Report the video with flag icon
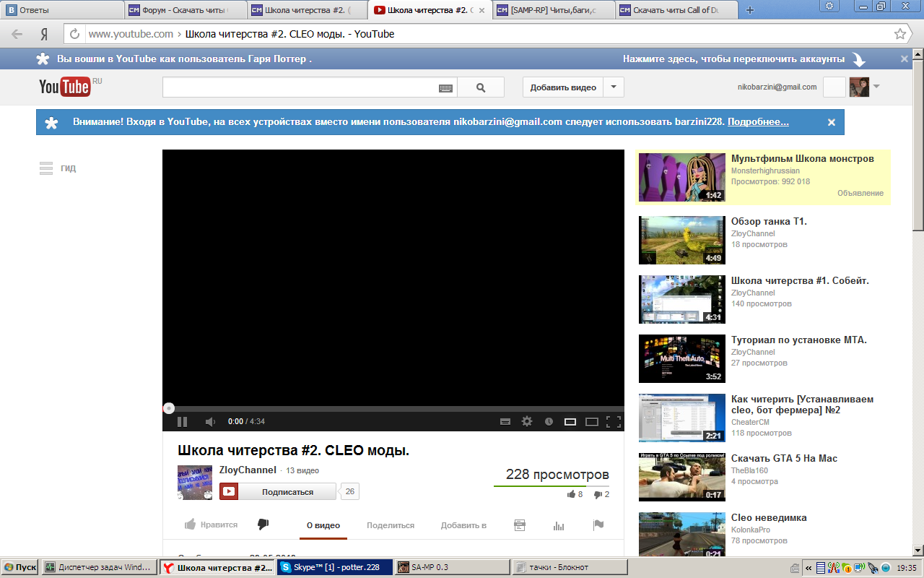 598,525
